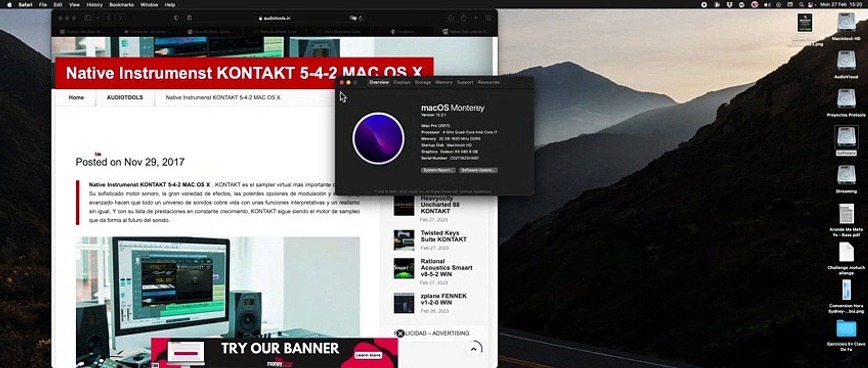The image size is (868, 368).
Task: Open the History menu
Action: [94, 5]
